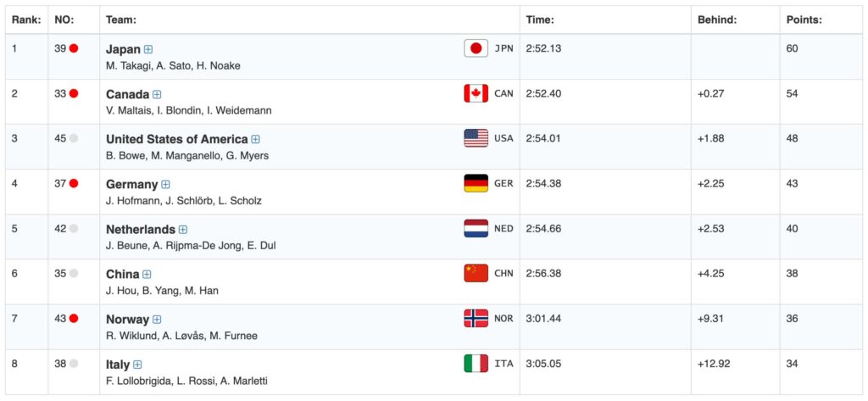Click the Canada flag icon
The width and height of the screenshot is (868, 401).
[x=476, y=93]
